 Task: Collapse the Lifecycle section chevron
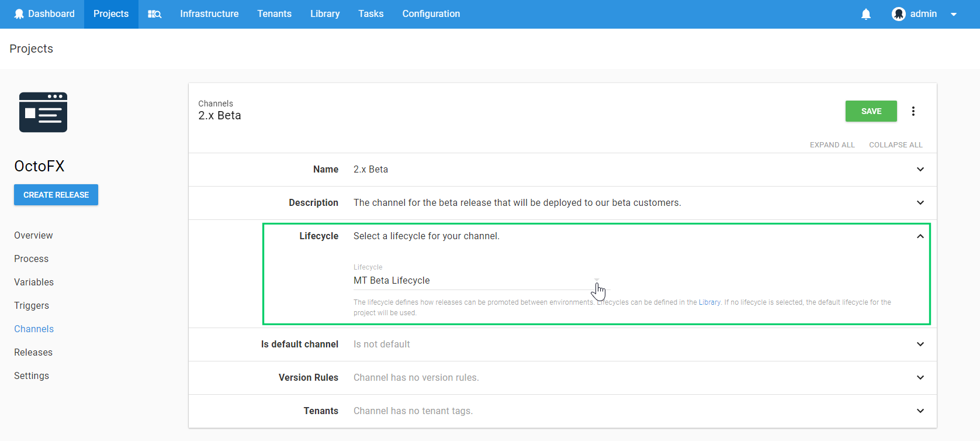920,236
